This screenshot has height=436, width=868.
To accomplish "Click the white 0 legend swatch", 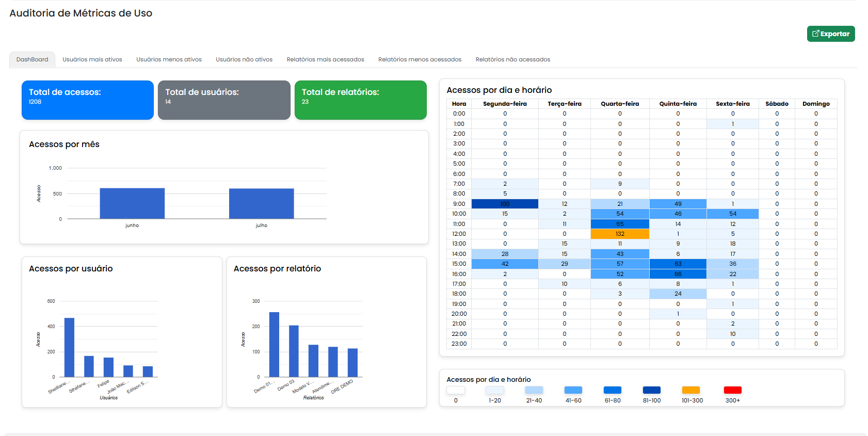I will [x=456, y=390].
